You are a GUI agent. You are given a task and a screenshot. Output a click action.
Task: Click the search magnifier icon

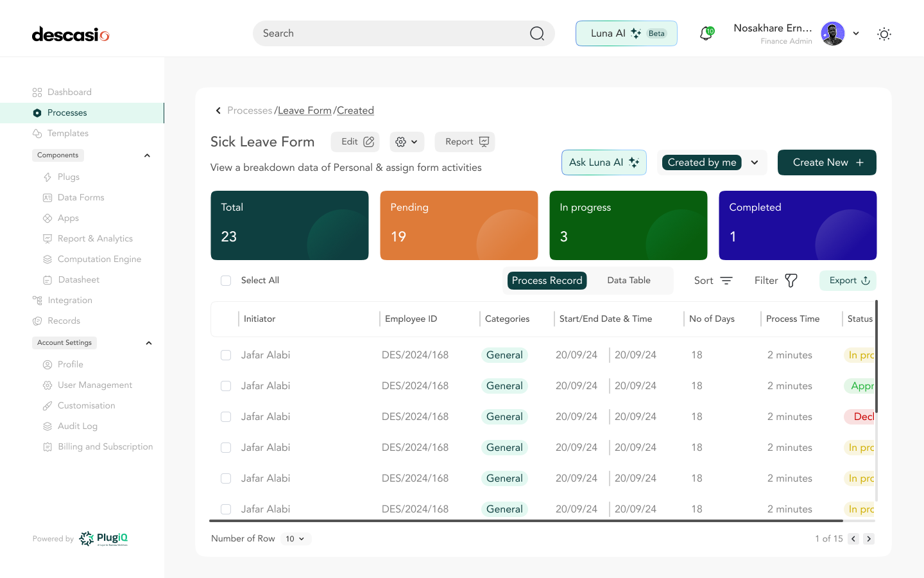coord(537,33)
